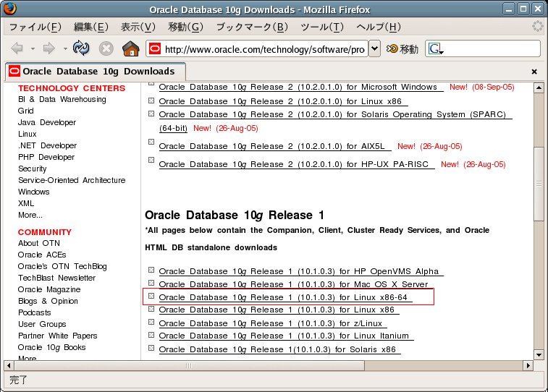Open the ブックマーク(B) menu
The height and width of the screenshot is (392, 548).
[x=252, y=27]
